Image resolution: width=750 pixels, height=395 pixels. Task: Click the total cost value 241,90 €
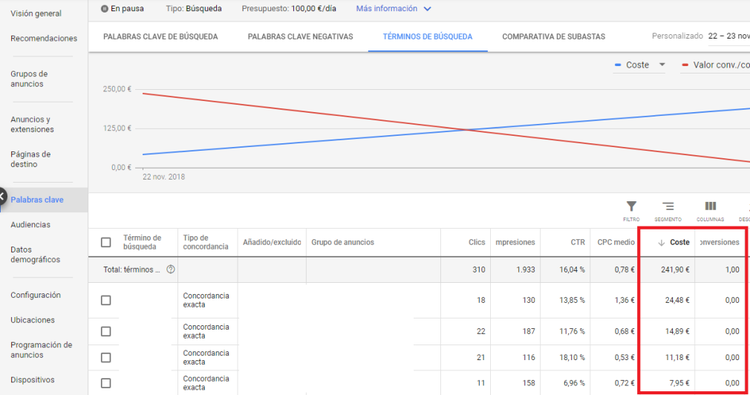point(675,270)
